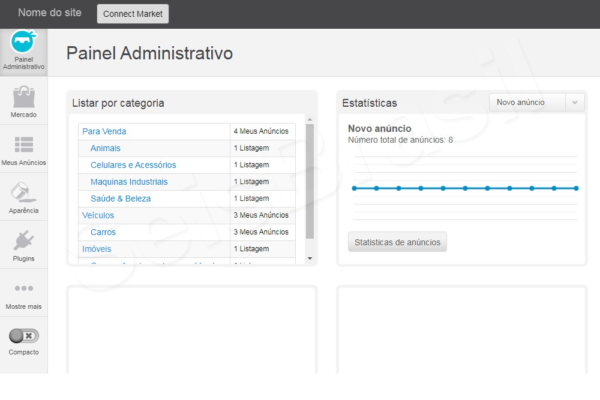
Task: Open the Para Venda category link
Action: click(104, 131)
